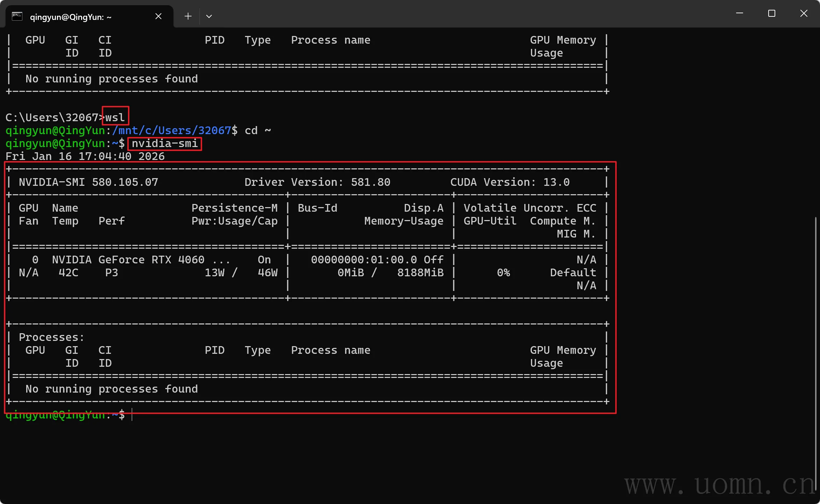Click the command prompt at the blinking cursor
The image size is (820, 504).
point(132,415)
